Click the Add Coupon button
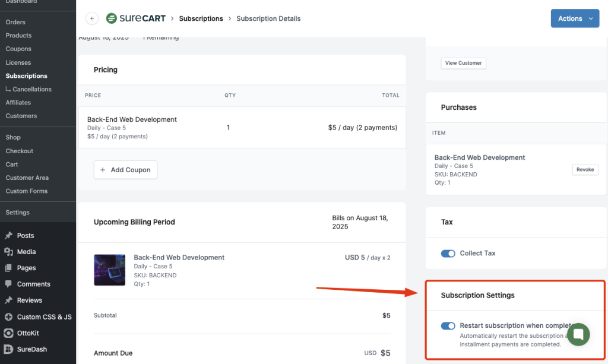This screenshot has width=608, height=364. (x=125, y=170)
